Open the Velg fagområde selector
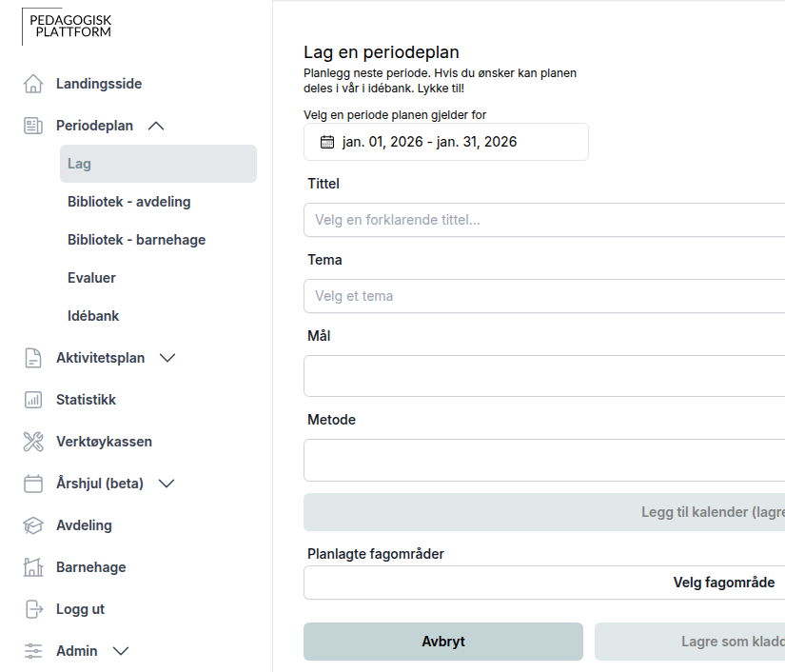The width and height of the screenshot is (785, 672). pos(726,581)
